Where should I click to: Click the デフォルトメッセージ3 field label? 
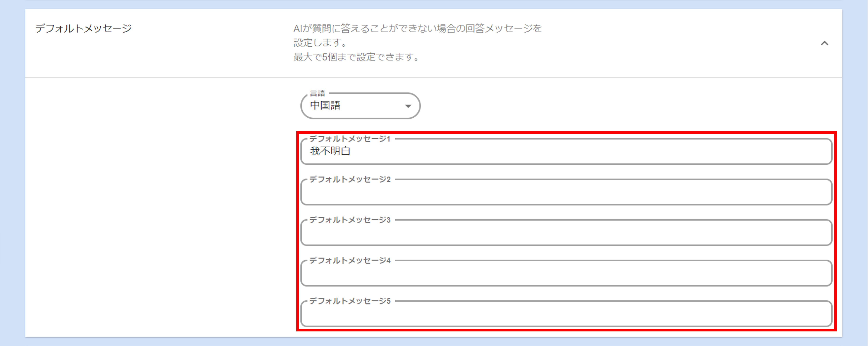point(350,220)
